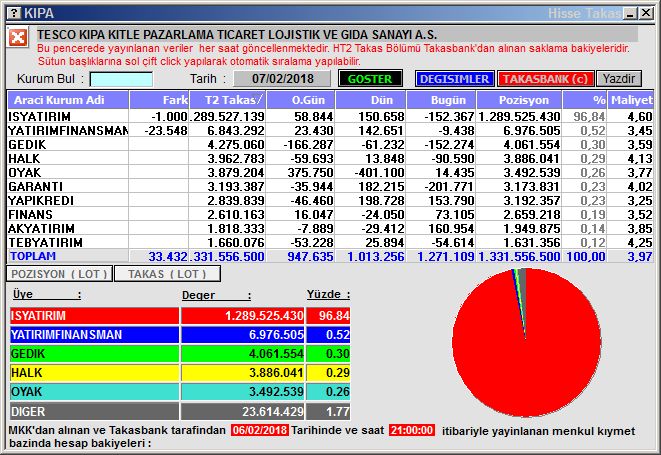Click the Fark value -23.548

click(166, 131)
